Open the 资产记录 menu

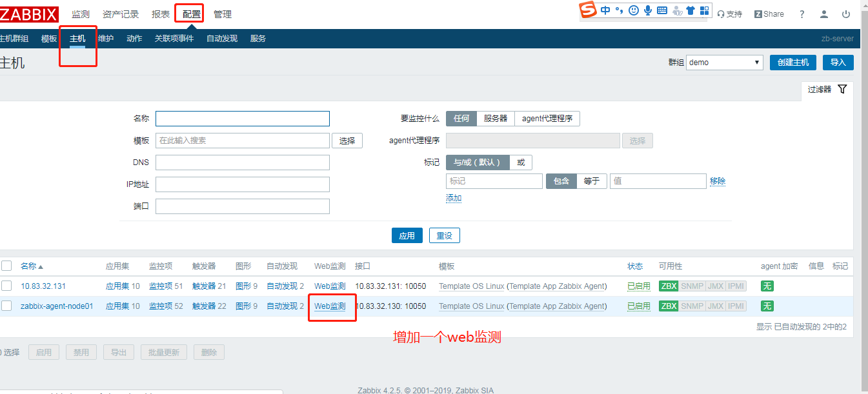pos(121,14)
